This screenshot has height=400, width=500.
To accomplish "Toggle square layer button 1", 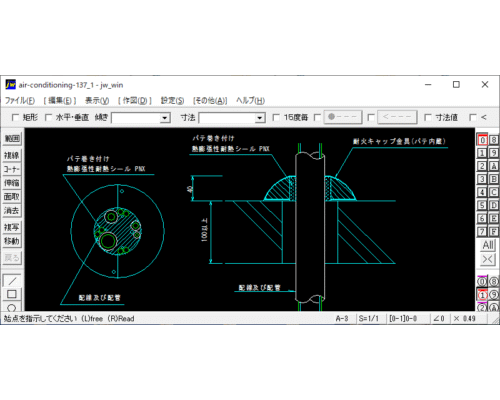I will [482, 153].
